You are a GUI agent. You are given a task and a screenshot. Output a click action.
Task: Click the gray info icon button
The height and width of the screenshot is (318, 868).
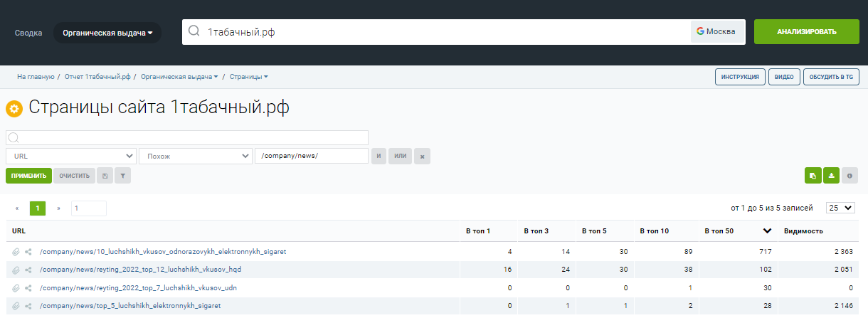pyautogui.click(x=850, y=175)
